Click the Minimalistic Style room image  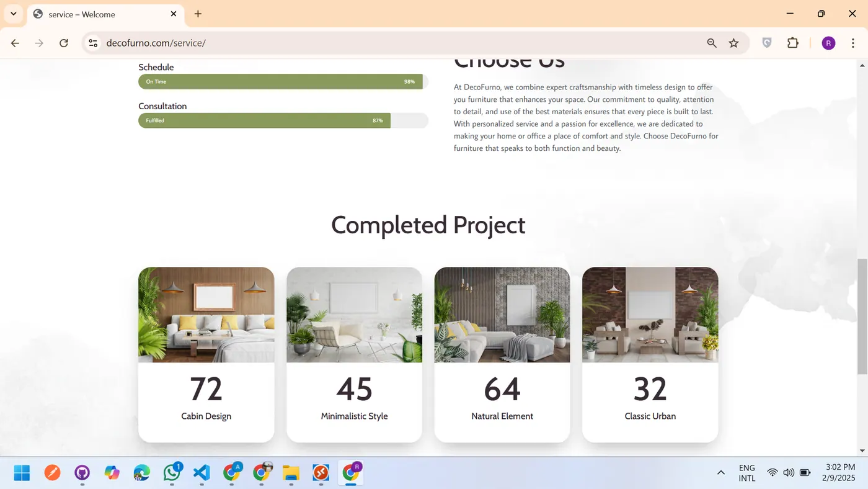point(354,315)
